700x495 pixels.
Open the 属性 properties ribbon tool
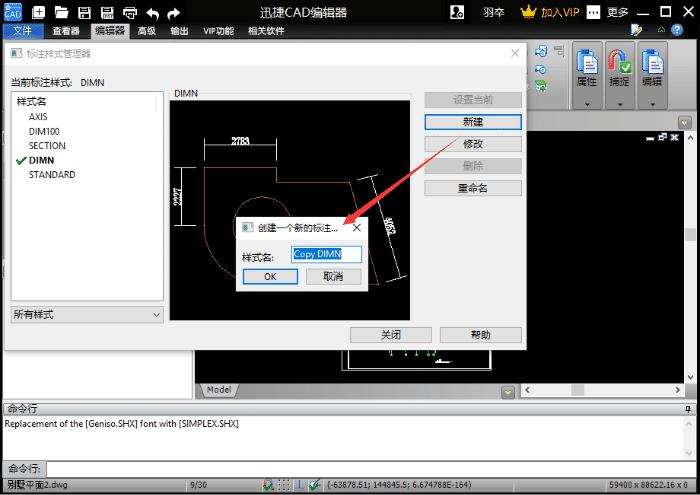coord(587,70)
